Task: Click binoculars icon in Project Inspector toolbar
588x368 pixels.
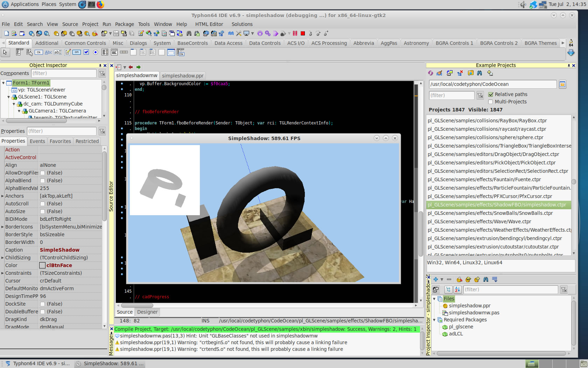Action: [x=486, y=279]
